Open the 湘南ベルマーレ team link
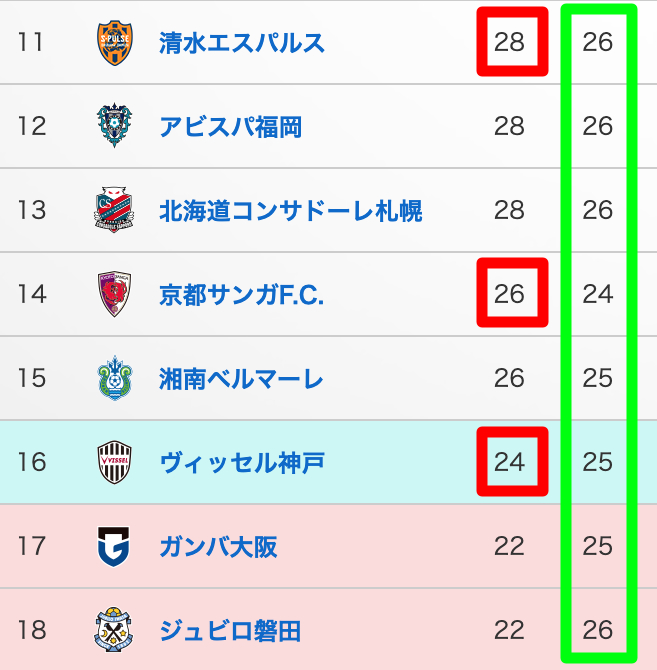This screenshot has width=657, height=670. (241, 379)
